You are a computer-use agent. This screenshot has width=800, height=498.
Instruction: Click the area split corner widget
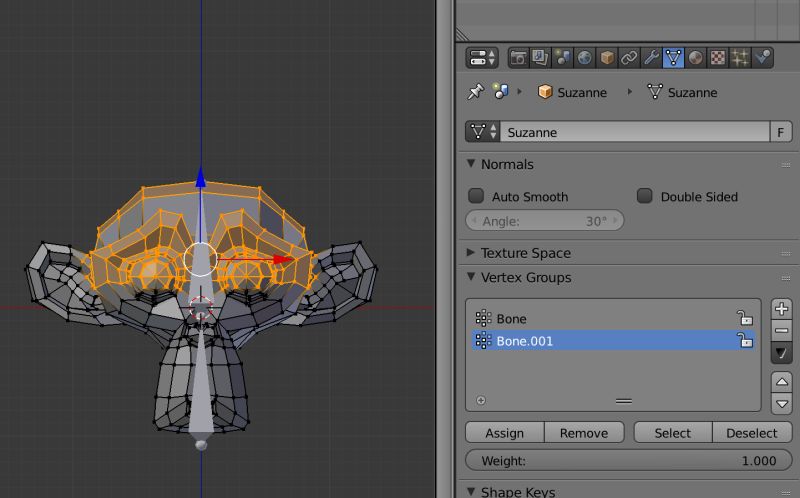[x=462, y=34]
